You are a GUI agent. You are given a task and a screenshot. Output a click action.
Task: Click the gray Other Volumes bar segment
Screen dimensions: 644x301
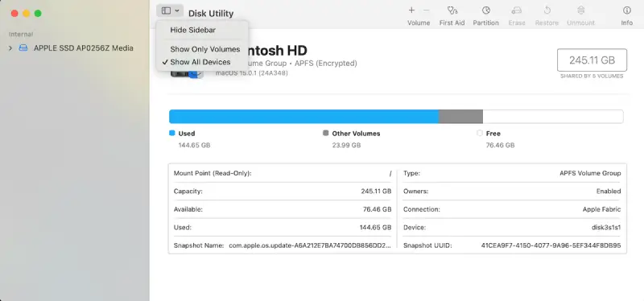coord(460,117)
